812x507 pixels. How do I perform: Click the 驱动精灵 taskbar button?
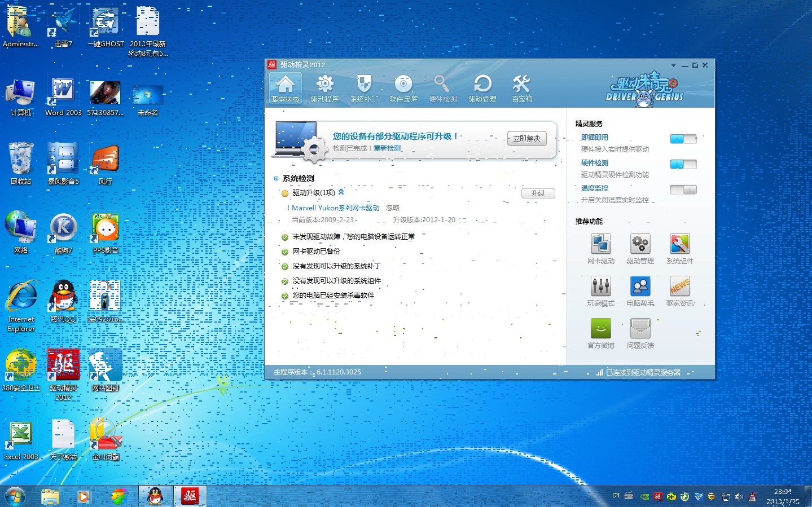(190, 496)
